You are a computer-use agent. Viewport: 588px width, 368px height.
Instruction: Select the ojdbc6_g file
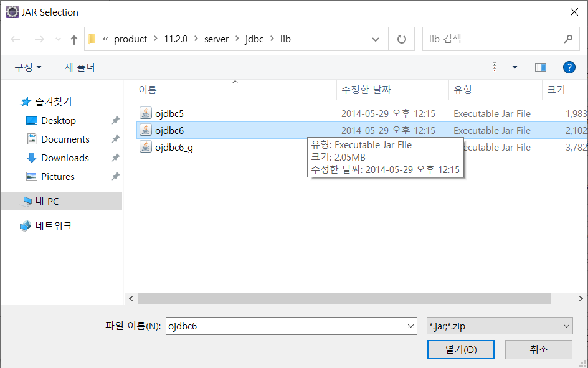(x=174, y=148)
